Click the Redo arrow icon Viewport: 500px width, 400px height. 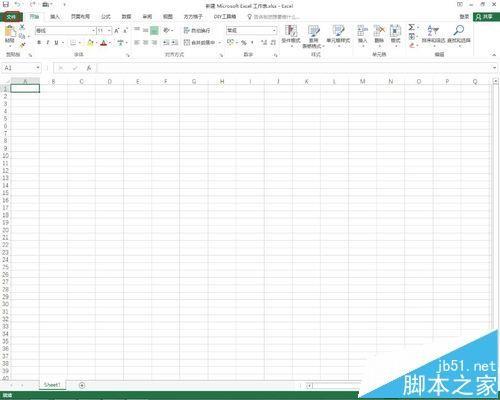32,5
